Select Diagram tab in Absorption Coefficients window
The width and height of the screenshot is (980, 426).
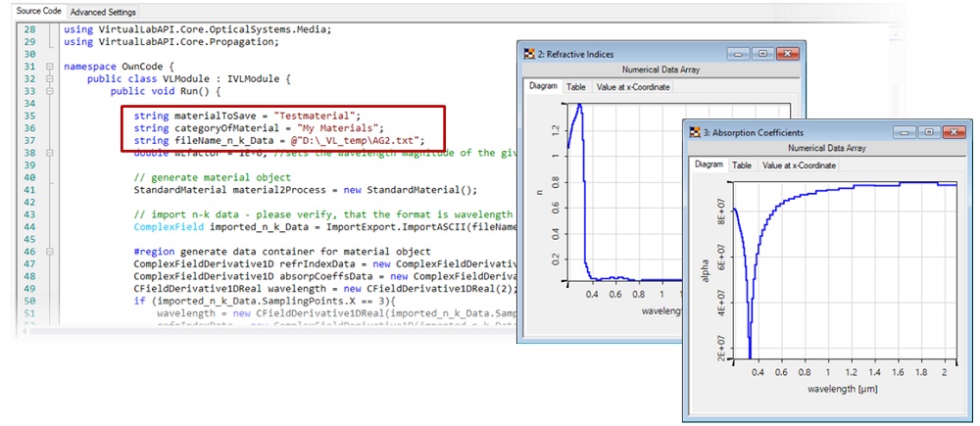pos(709,165)
